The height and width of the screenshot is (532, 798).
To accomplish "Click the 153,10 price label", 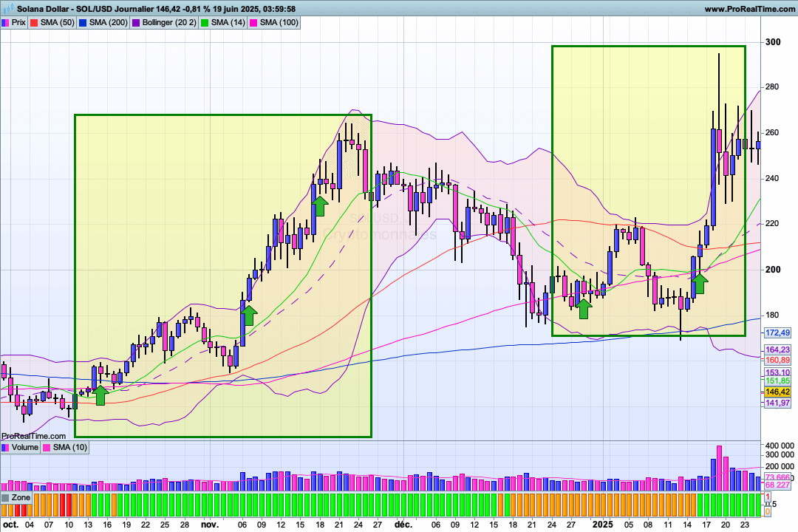I will [778, 372].
